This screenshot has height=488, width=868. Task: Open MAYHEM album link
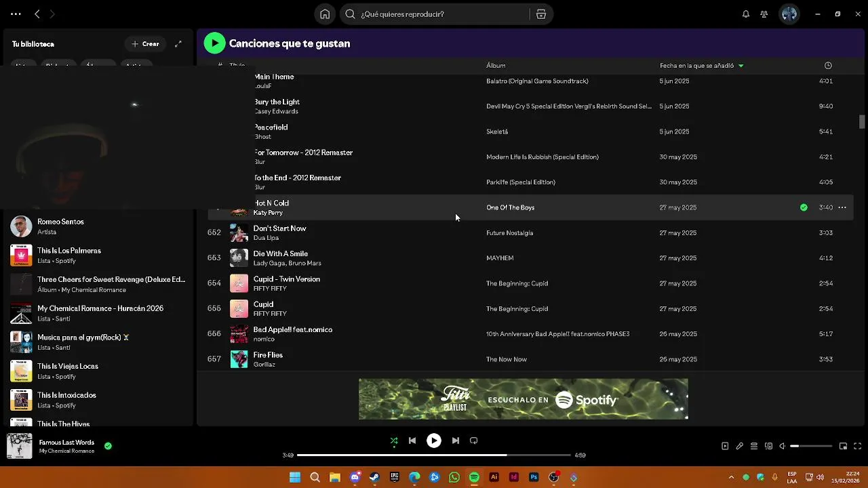(x=500, y=258)
